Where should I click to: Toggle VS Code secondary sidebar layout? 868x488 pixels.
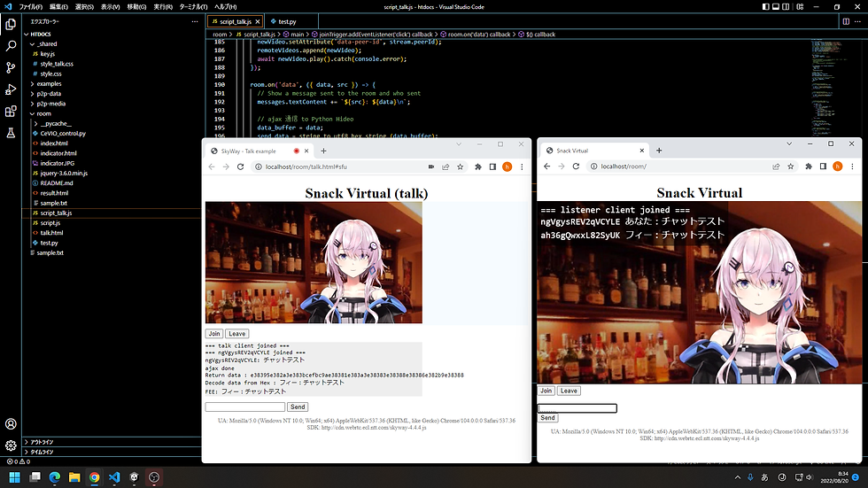(x=786, y=6)
